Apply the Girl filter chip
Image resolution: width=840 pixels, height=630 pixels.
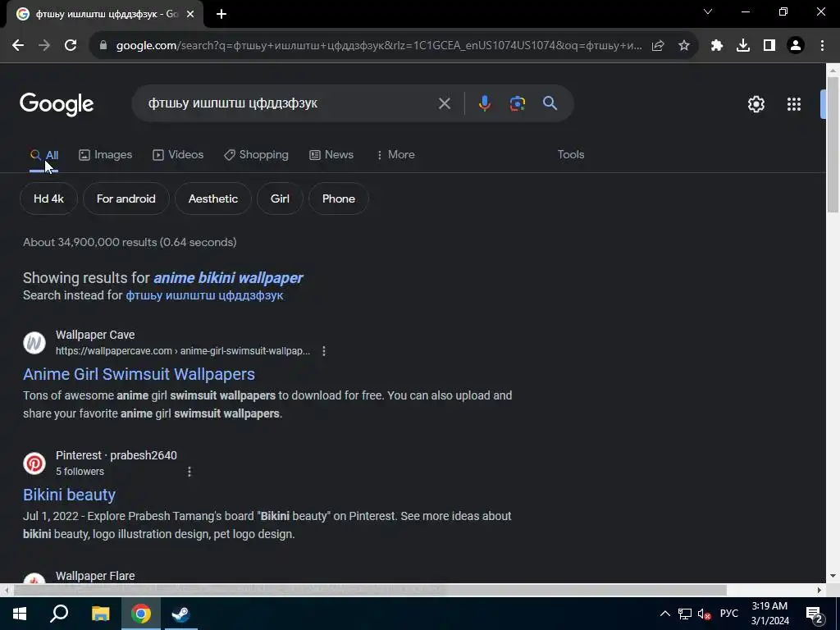pyautogui.click(x=280, y=199)
